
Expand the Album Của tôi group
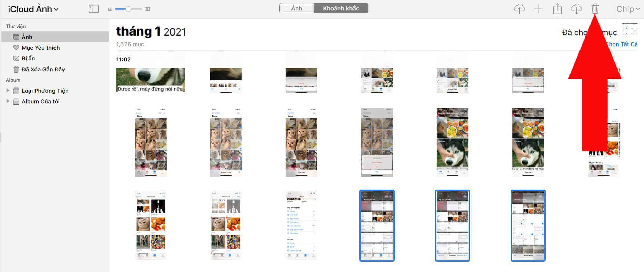pyautogui.click(x=8, y=101)
